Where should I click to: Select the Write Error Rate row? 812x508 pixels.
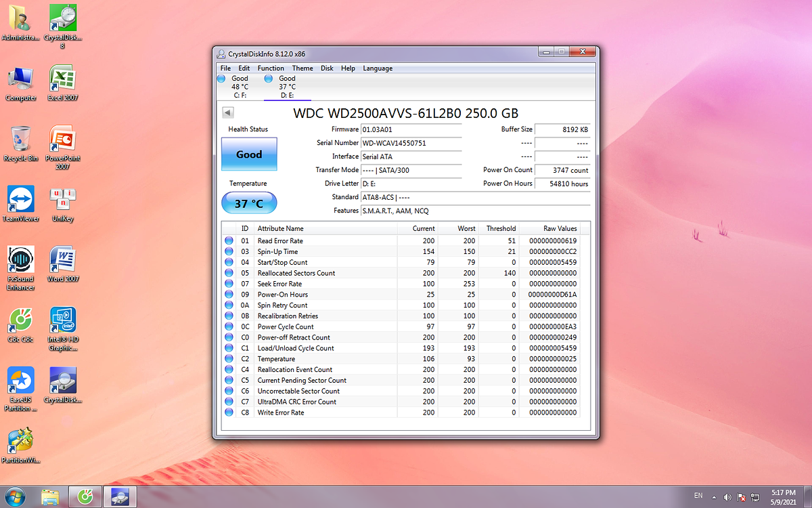click(401, 412)
